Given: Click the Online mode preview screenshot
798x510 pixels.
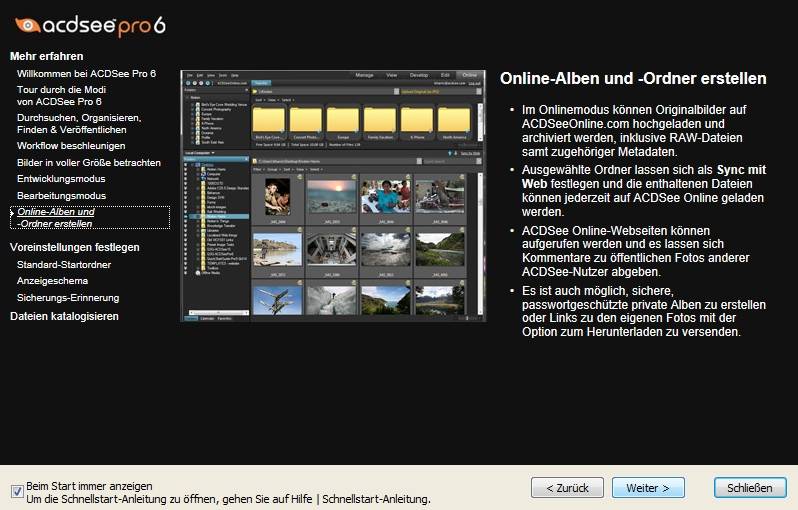Looking at the screenshot, I should click(x=333, y=196).
